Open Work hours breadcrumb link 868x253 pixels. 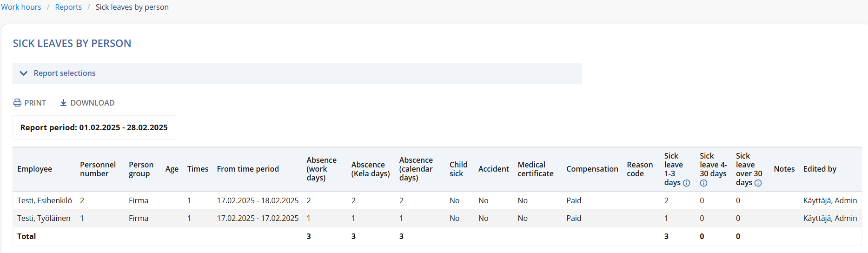[21, 7]
